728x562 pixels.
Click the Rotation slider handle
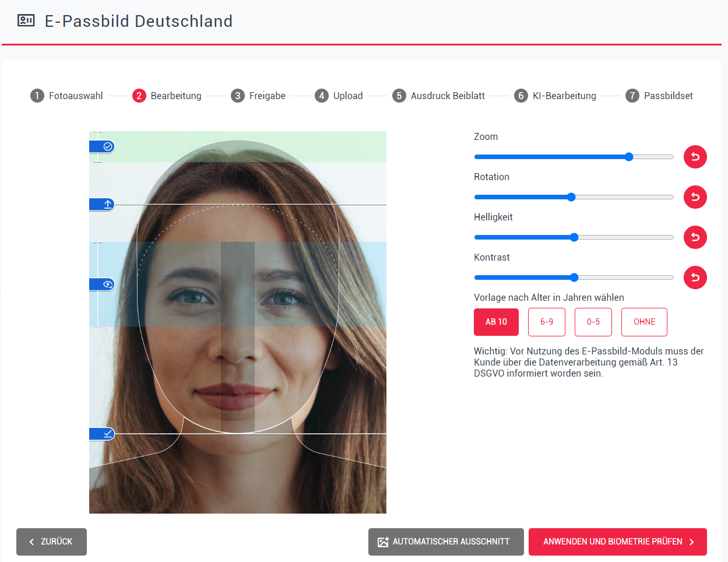571,197
